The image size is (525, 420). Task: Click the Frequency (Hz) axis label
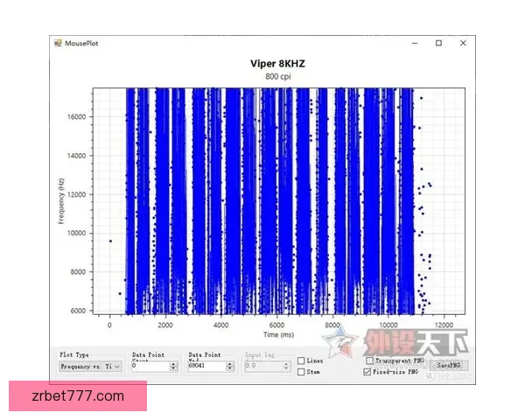coord(61,201)
